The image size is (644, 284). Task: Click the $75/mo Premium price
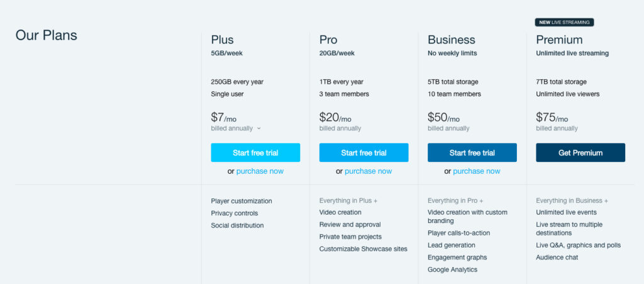[552, 118]
